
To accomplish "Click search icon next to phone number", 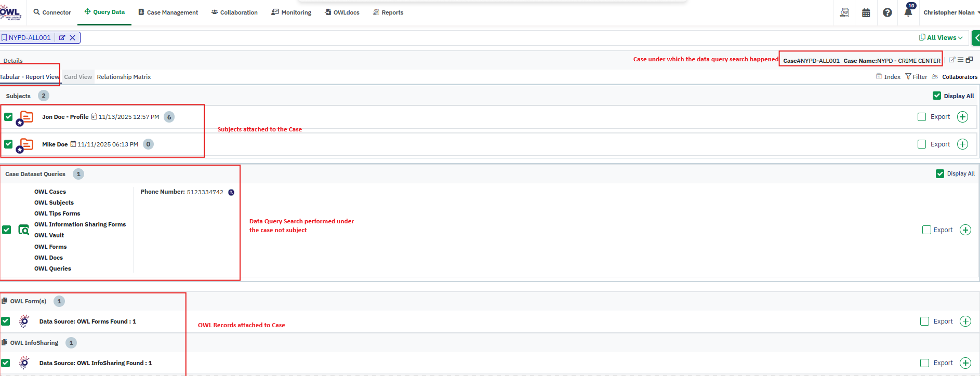I will tap(231, 192).
